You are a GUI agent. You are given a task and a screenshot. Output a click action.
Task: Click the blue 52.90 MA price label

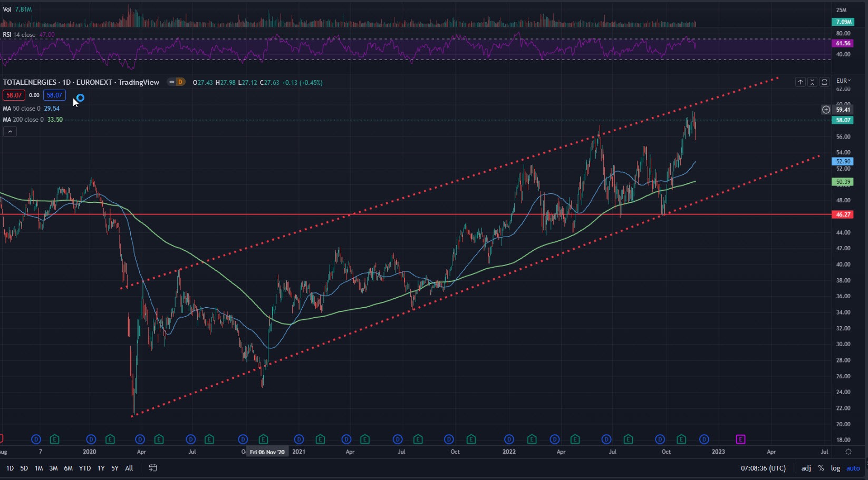[x=843, y=161]
